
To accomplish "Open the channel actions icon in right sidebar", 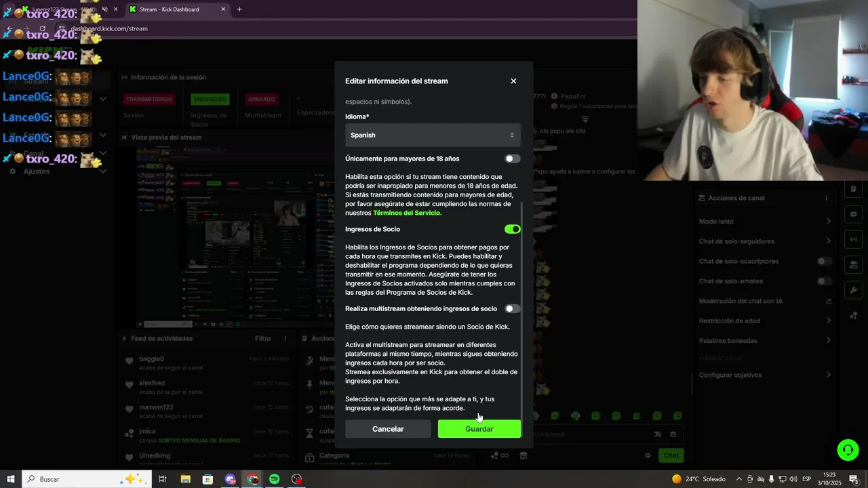I will (853, 264).
